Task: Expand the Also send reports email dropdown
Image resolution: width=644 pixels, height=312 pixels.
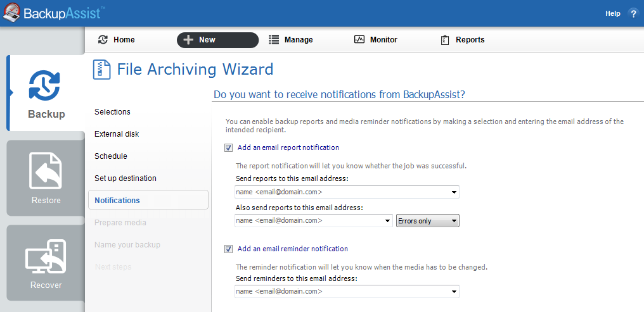Action: point(388,221)
